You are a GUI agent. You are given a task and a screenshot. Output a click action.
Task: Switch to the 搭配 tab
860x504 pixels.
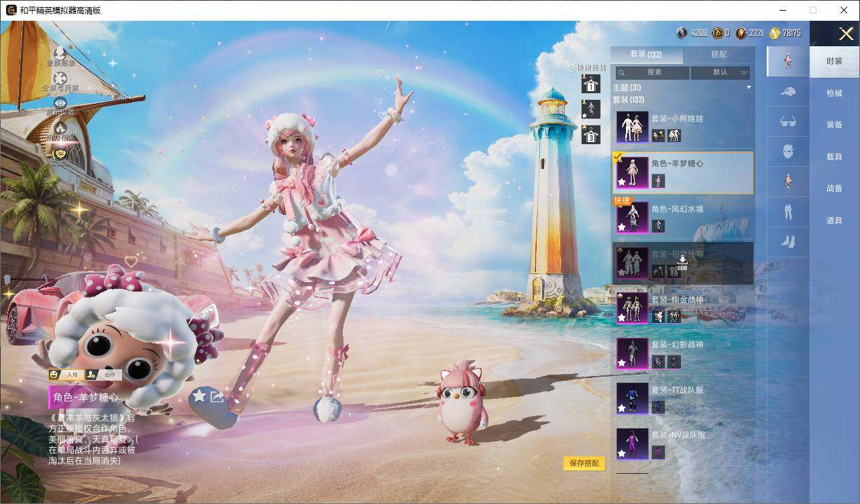[719, 54]
